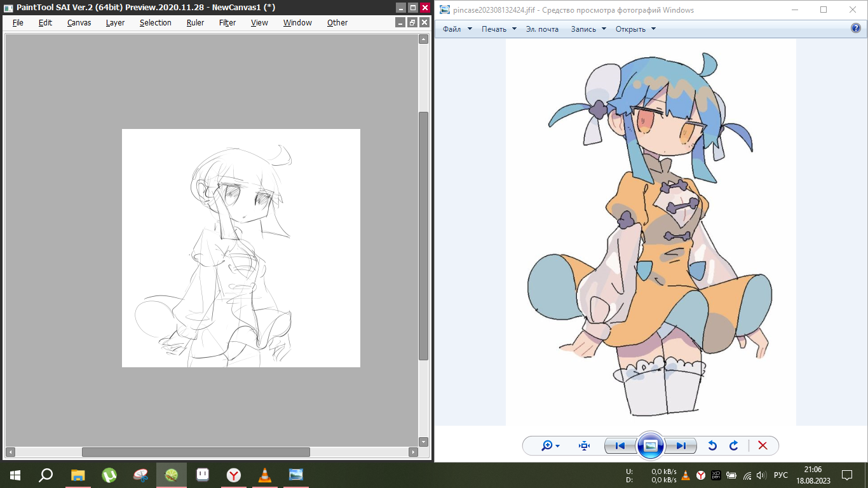This screenshot has width=868, height=488.
Task: Click the XP-Pen tablet tray icon
Action: tap(716, 475)
